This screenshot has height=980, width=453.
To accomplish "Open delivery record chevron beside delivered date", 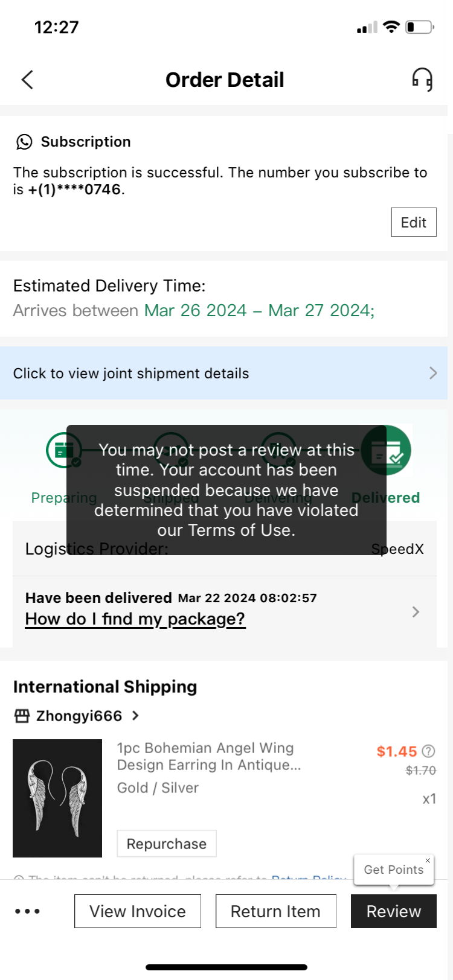I will tap(416, 612).
